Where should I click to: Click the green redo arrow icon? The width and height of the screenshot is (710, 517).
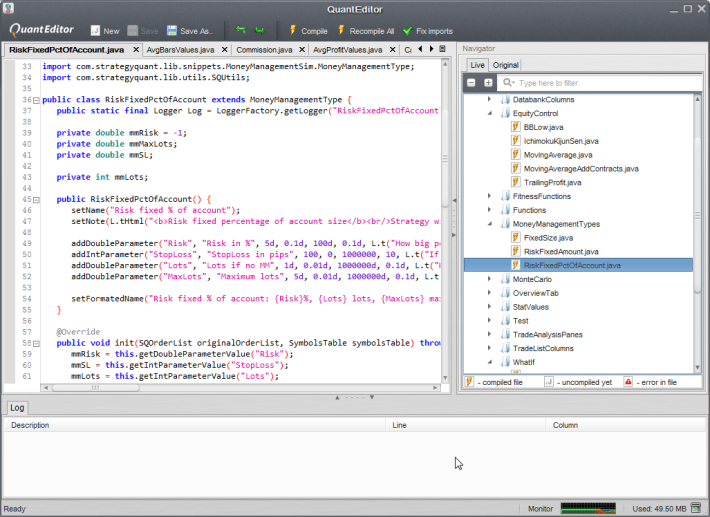click(259, 30)
